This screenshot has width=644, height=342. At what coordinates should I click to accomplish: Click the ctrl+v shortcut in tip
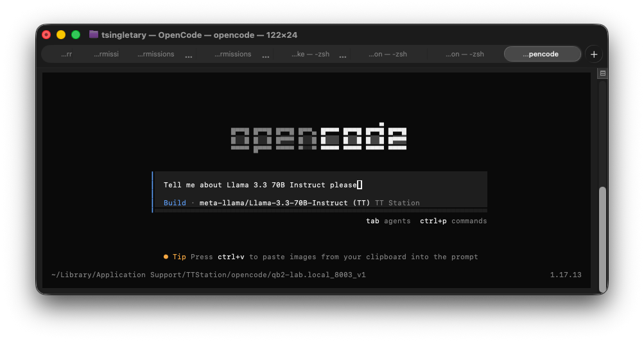[x=231, y=257]
